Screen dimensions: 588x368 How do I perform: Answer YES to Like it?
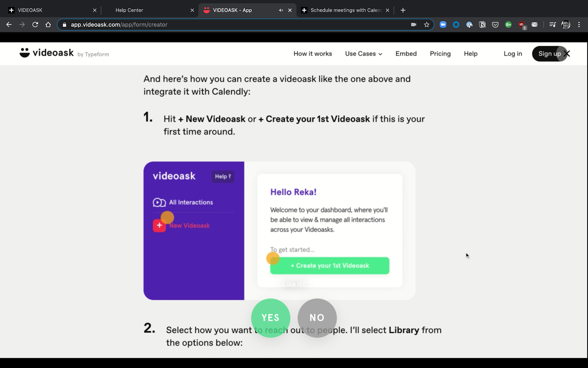tap(270, 318)
